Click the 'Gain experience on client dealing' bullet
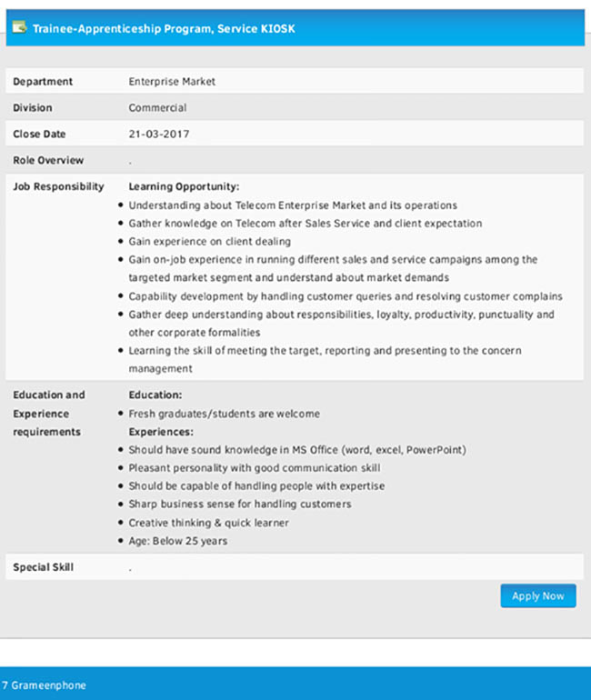 tap(209, 242)
